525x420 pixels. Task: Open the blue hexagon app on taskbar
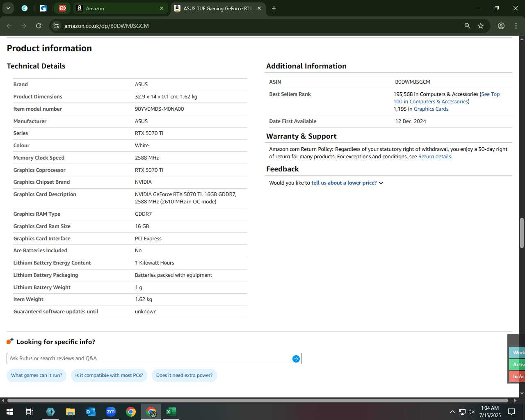(50, 411)
